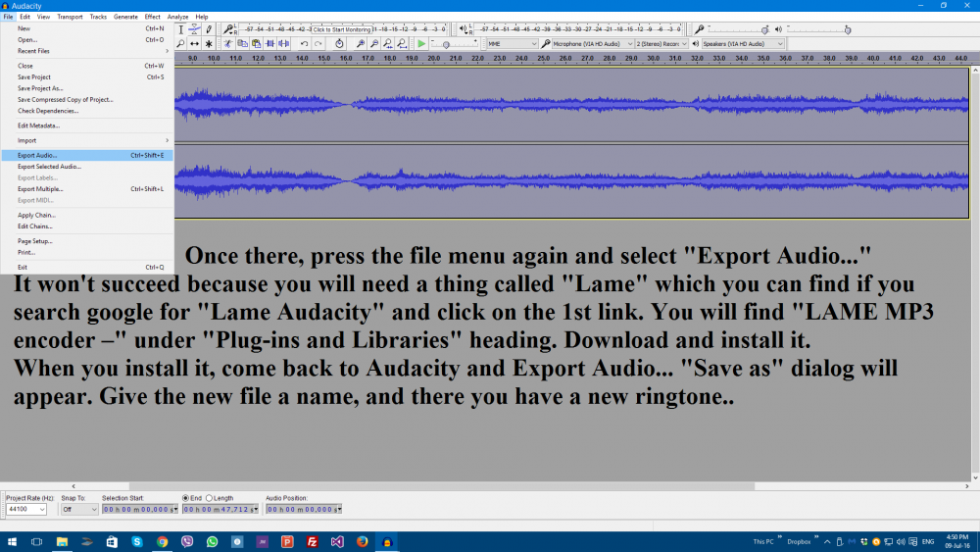Choose Export Audio... from File menu
Screen dimensions: 980x552
click(87, 155)
